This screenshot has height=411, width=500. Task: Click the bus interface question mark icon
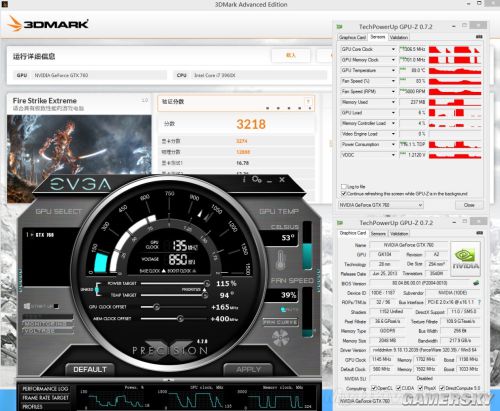[x=479, y=302]
